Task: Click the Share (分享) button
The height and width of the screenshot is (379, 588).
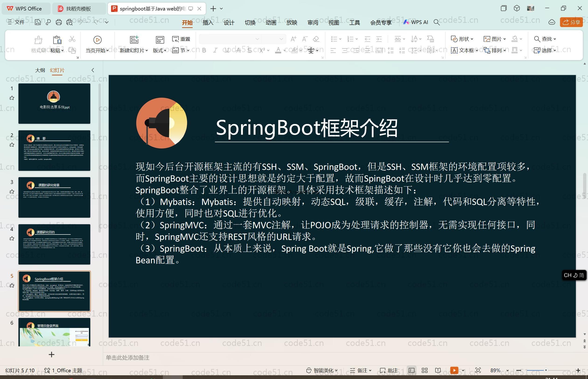Action: pos(571,22)
